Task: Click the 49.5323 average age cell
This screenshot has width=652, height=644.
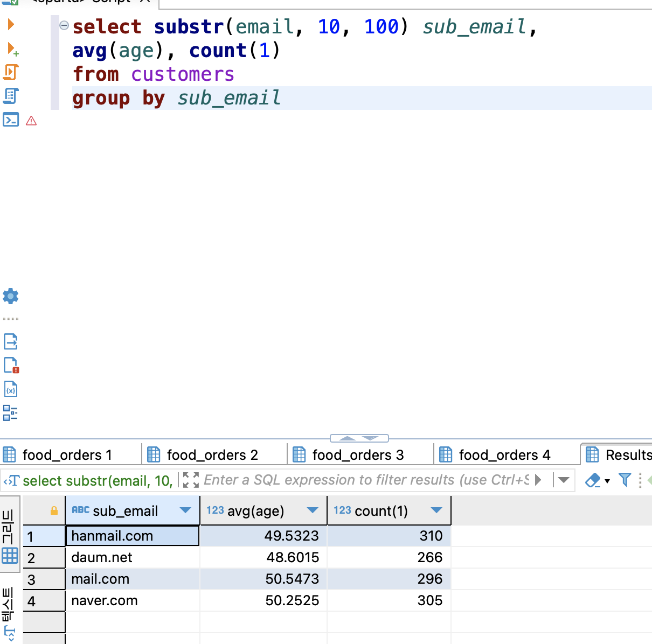Action: tap(263, 536)
